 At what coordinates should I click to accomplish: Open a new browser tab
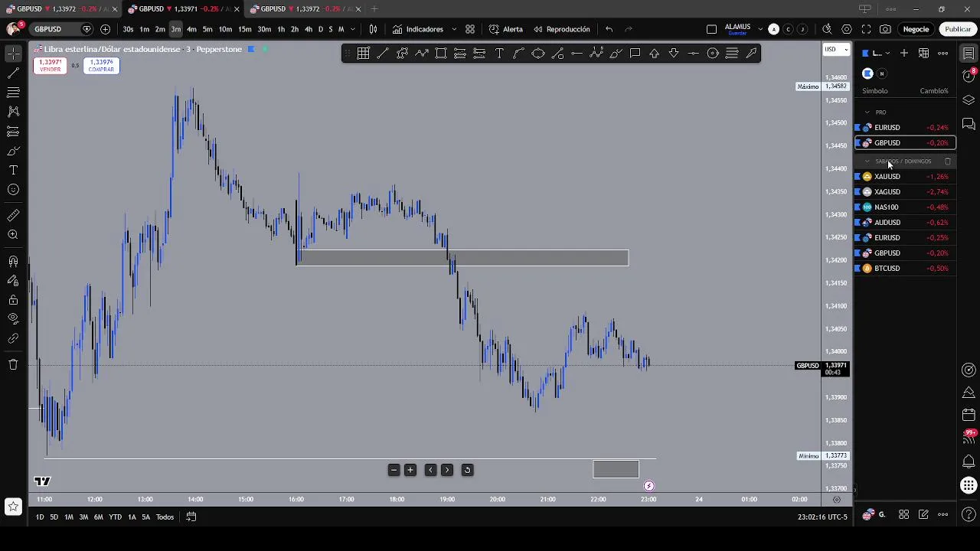click(x=374, y=8)
